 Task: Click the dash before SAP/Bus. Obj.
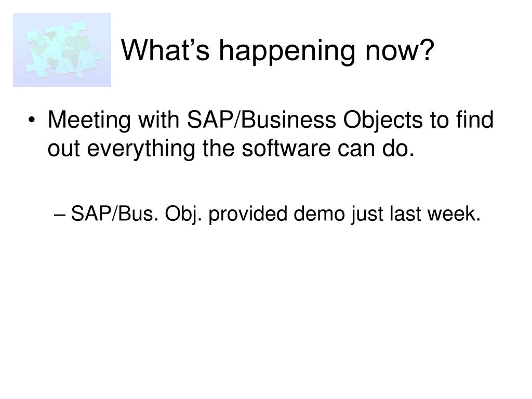60,215
